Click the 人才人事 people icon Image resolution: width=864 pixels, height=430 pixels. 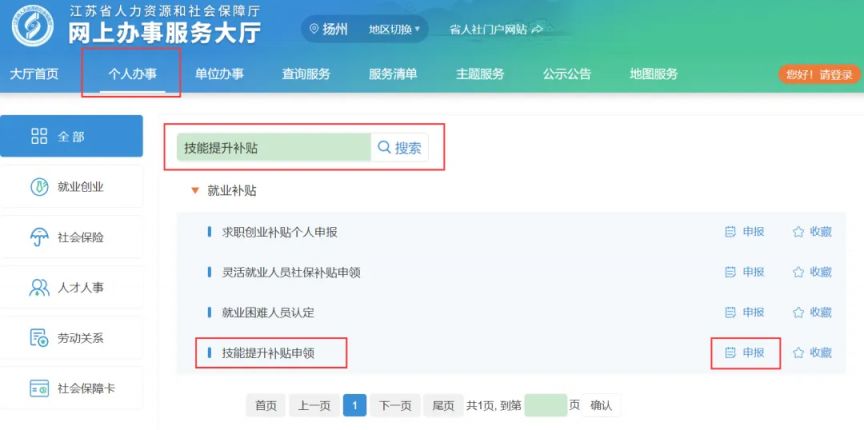point(39,288)
